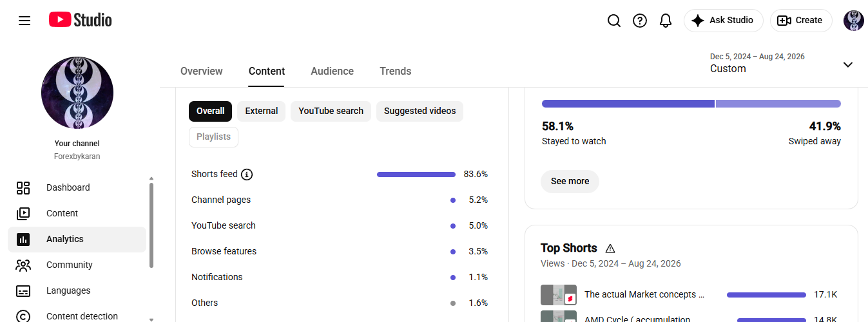Open AMD Cycle short title link

click(x=637, y=319)
